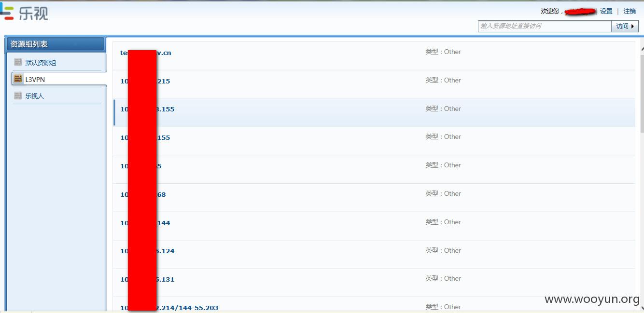The image size is (644, 313).
Task: Click 类型：Other in the 3.155 row
Action: pos(443,109)
